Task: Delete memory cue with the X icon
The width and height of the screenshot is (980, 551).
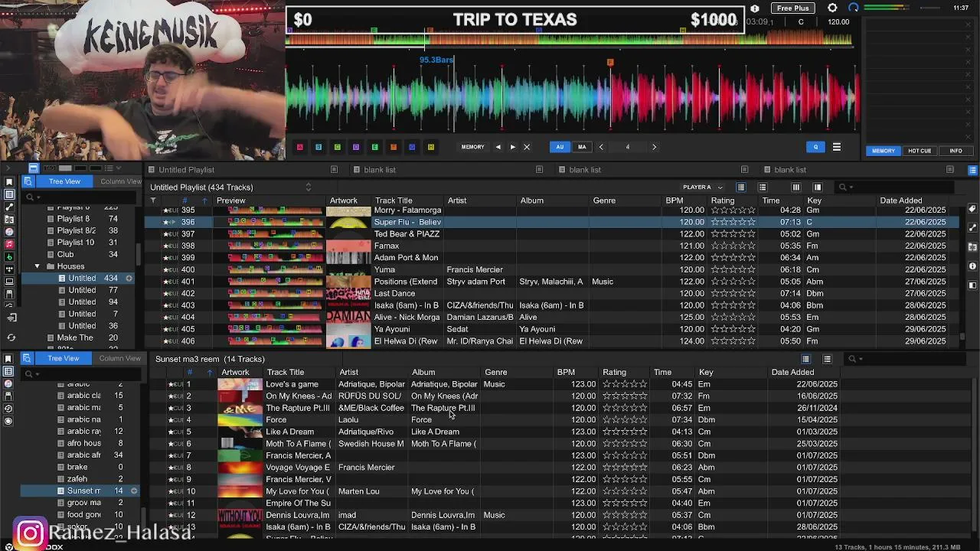Action: tap(527, 147)
